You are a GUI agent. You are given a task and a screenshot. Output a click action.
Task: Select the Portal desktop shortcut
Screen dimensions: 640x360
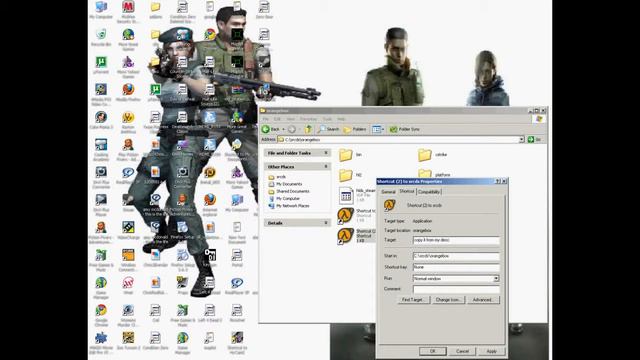[237, 258]
